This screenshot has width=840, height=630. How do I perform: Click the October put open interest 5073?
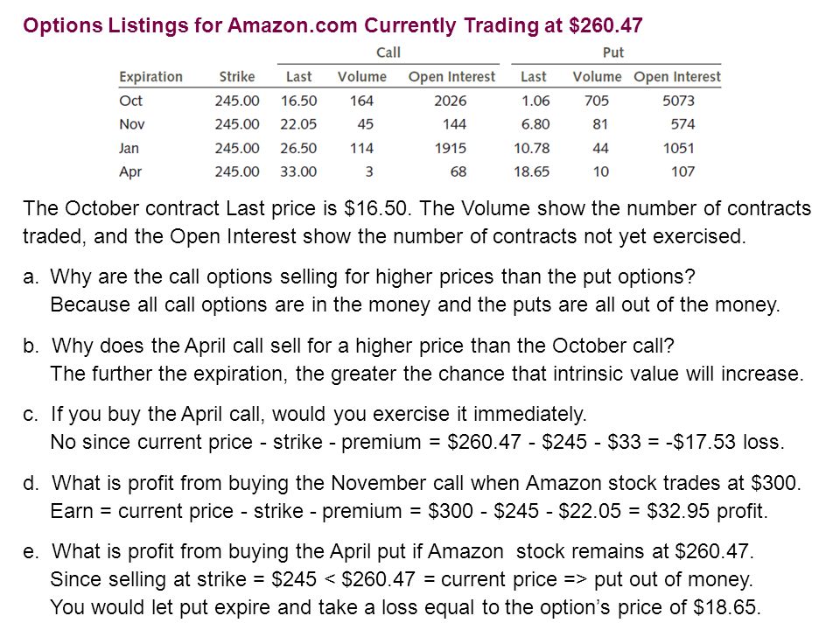tap(678, 101)
